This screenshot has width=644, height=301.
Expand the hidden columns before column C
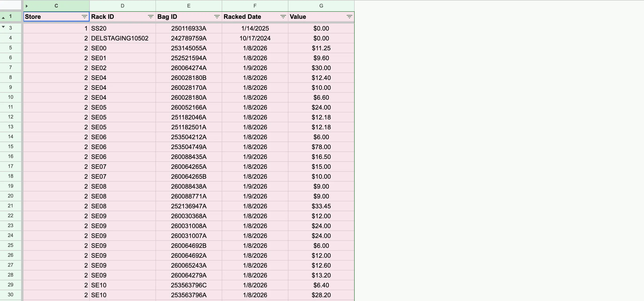27,6
